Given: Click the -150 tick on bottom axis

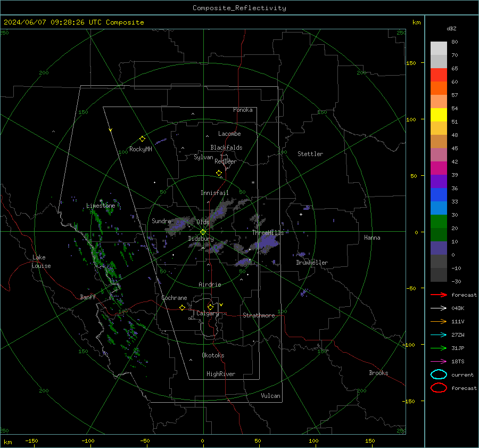Looking at the screenshot, I should (x=31, y=441).
